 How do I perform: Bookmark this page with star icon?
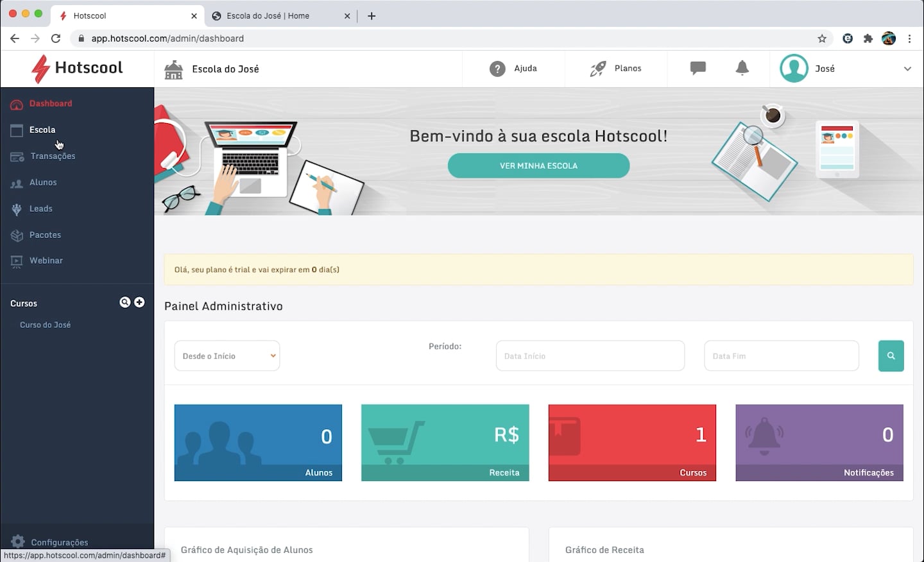[822, 38]
